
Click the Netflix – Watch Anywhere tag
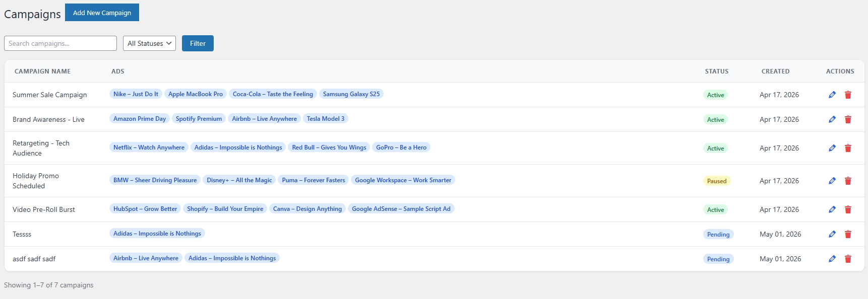pyautogui.click(x=149, y=147)
